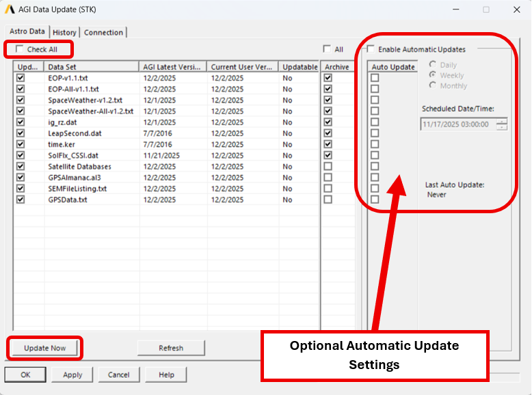
Task: Check archive box for GPSData.txt row
Action: point(328,200)
